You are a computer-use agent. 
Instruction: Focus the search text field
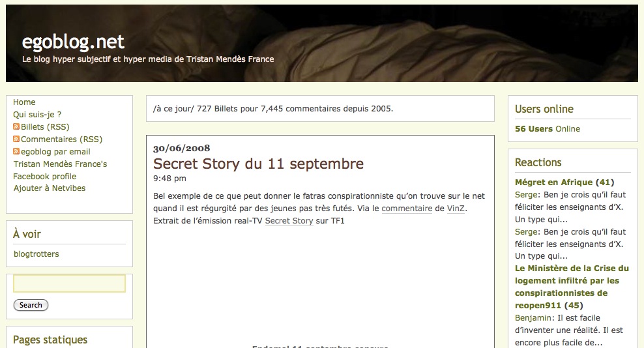(x=69, y=283)
